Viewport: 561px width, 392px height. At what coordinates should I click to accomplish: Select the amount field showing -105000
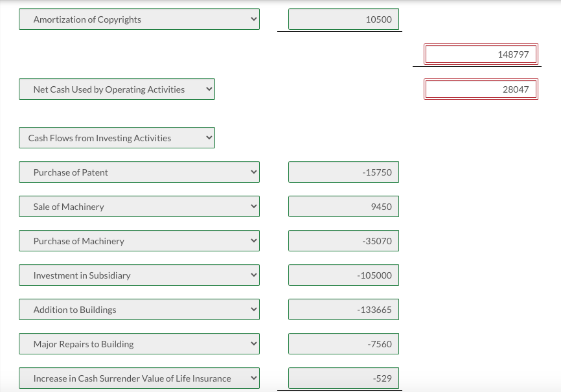click(343, 275)
